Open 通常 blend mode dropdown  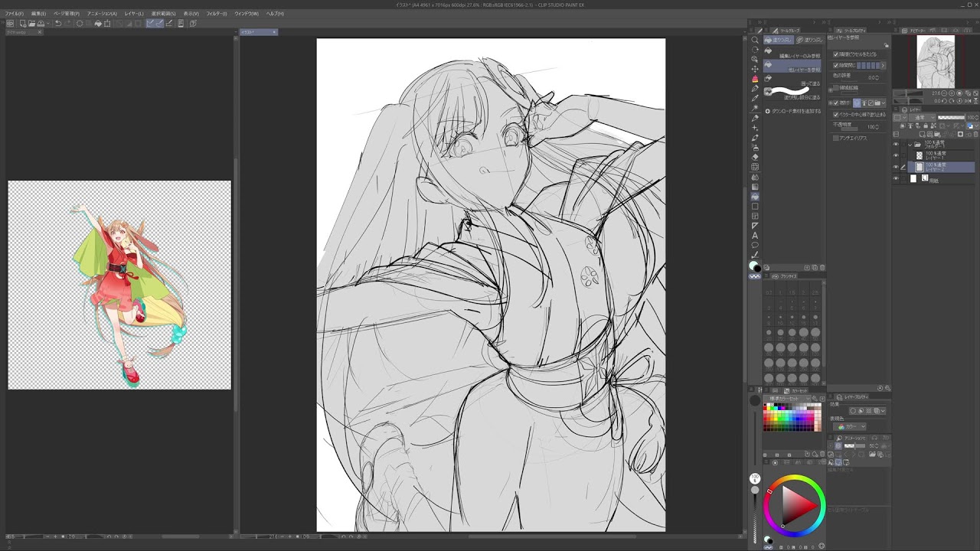click(x=923, y=118)
